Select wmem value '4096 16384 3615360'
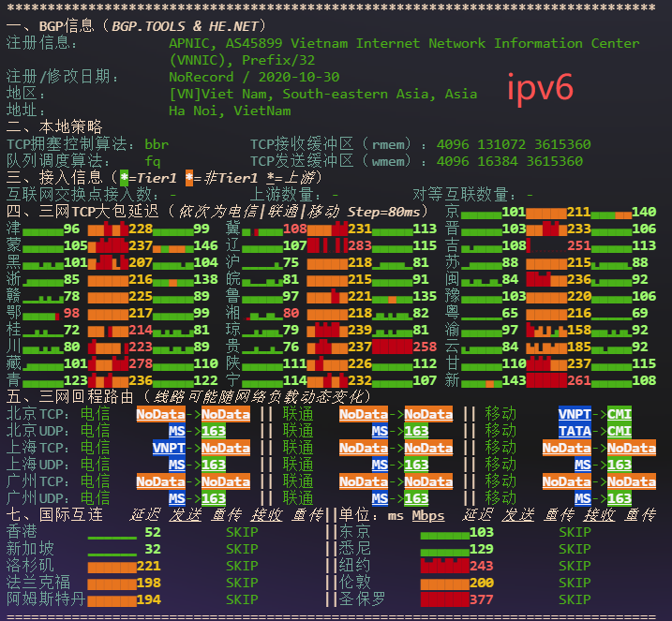 point(510,161)
